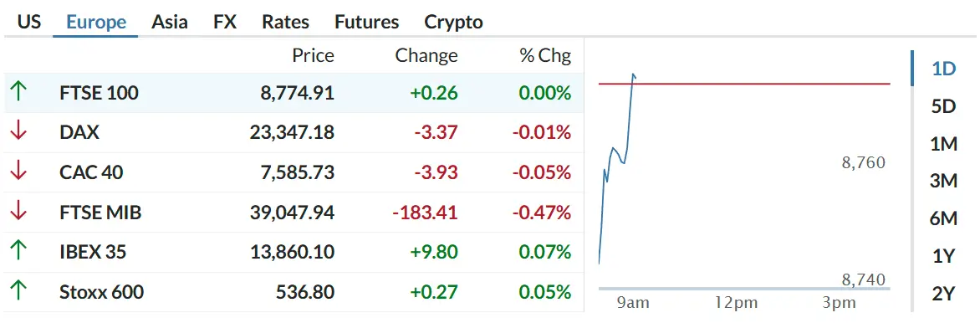
Task: Select the Stoxx 600 row
Action: pos(293,292)
